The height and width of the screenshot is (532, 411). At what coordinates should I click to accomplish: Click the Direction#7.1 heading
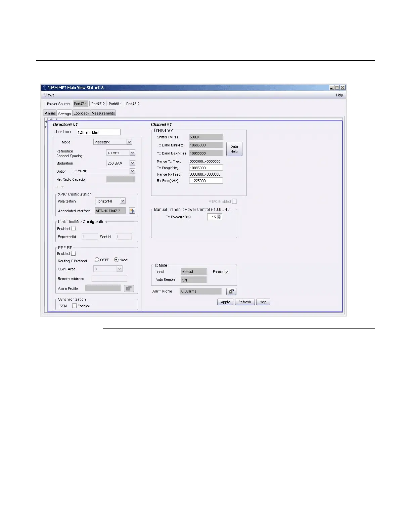pos(65,124)
